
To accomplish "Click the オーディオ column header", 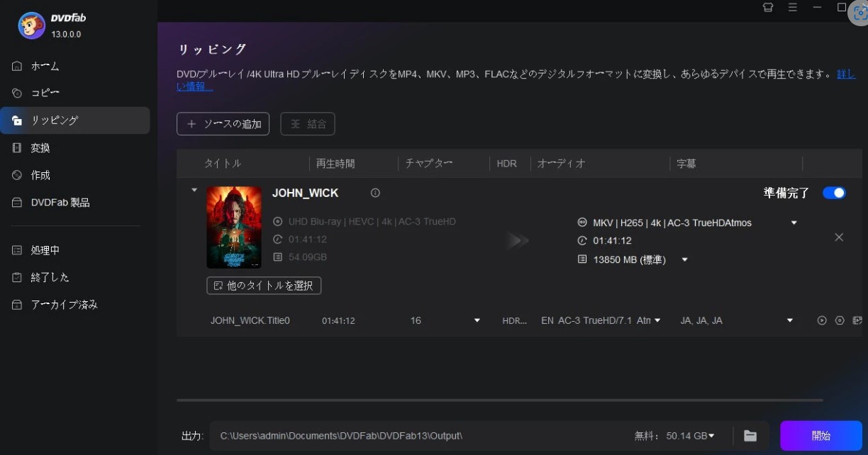I will click(x=562, y=164).
